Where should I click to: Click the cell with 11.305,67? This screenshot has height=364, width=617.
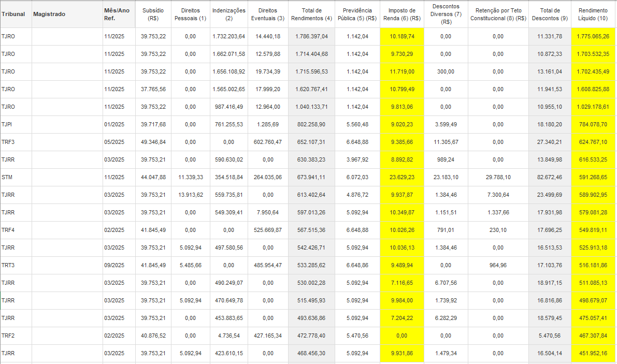pyautogui.click(x=446, y=142)
